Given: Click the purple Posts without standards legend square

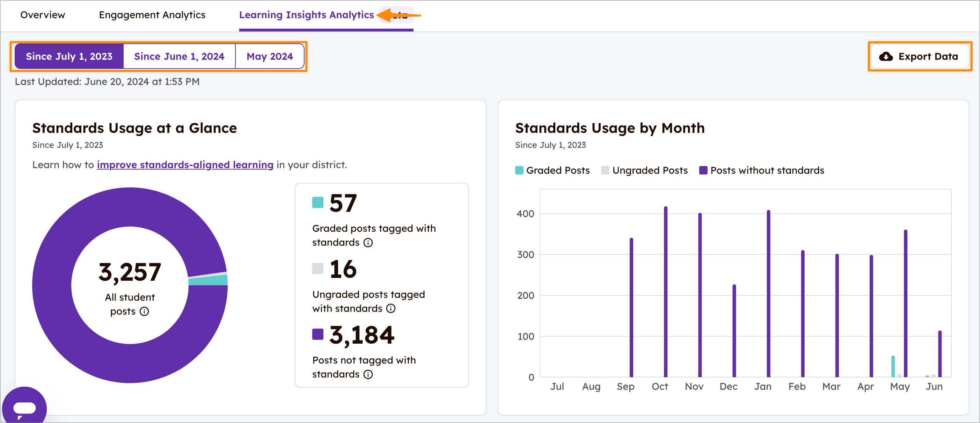Looking at the screenshot, I should point(703,170).
